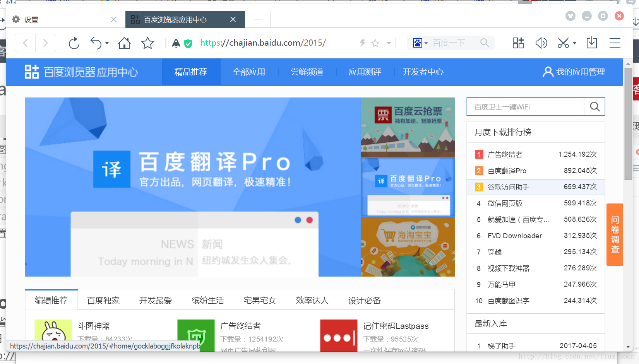Select the 宅男宅女 category tab

[x=260, y=301]
